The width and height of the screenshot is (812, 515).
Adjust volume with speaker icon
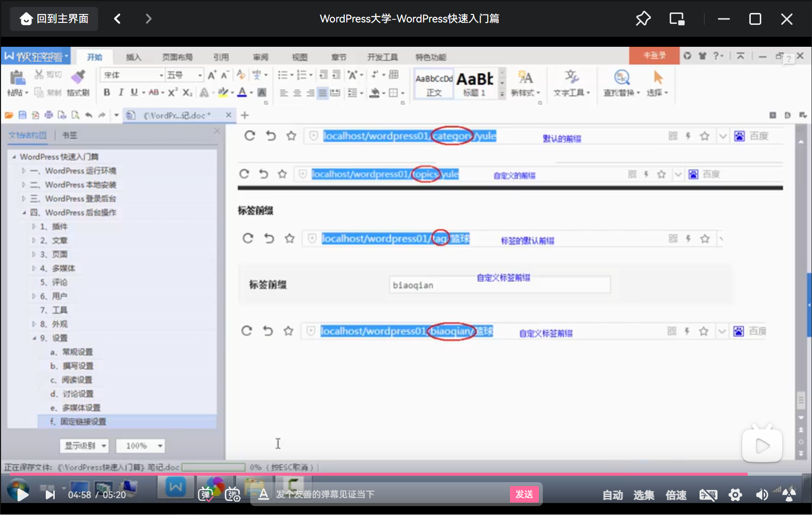coord(762,495)
